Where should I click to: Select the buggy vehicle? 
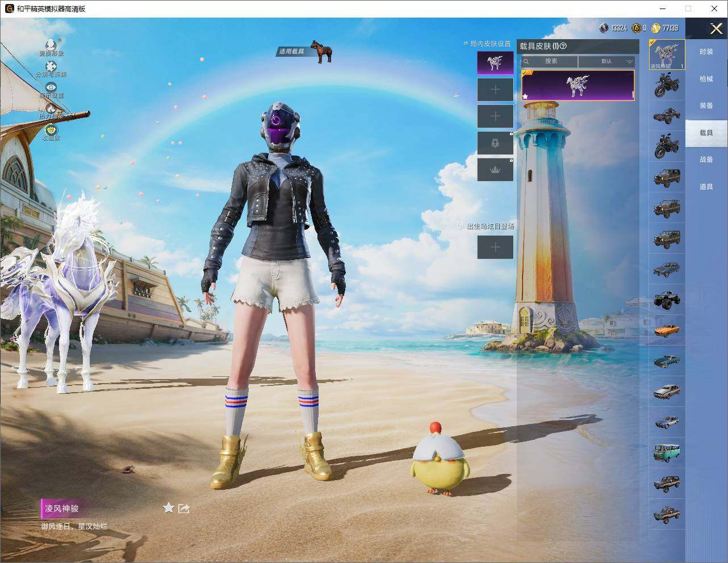[x=667, y=116]
